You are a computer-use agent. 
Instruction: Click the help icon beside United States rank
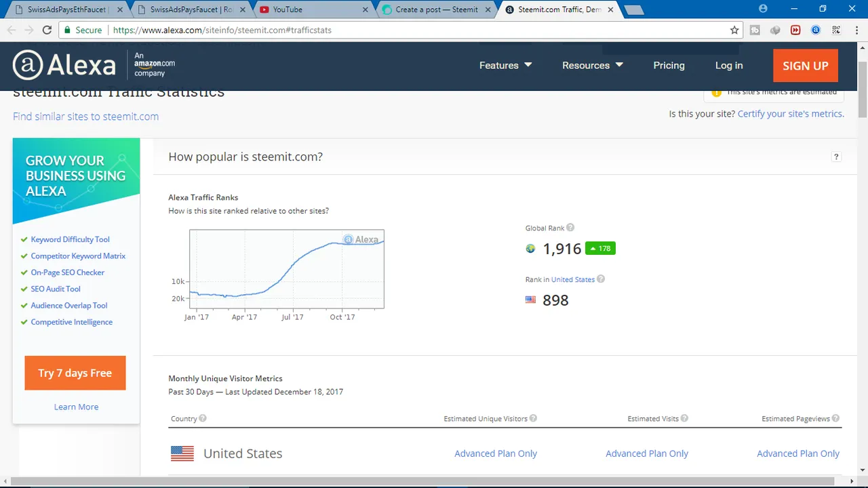[601, 279]
